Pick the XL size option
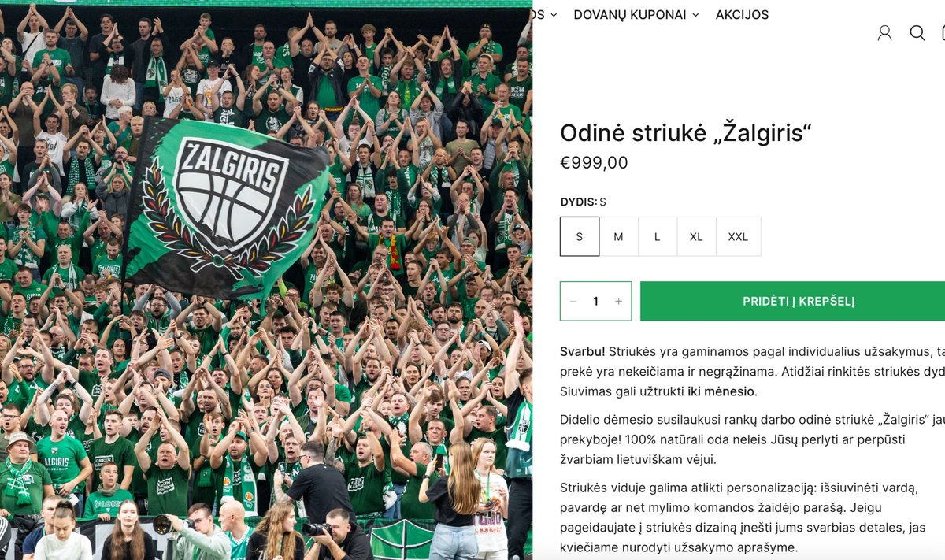The height and width of the screenshot is (560, 945). pyautogui.click(x=696, y=236)
